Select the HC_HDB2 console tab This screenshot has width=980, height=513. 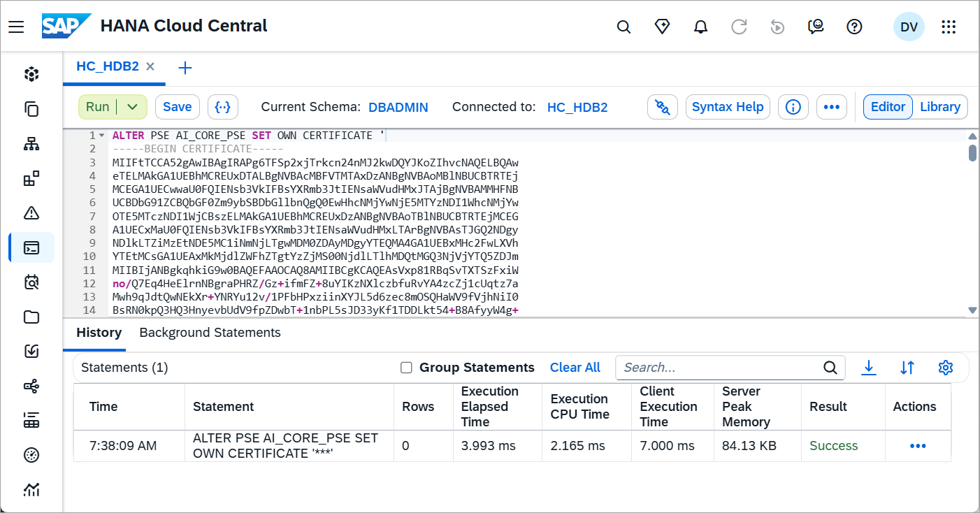tap(108, 67)
